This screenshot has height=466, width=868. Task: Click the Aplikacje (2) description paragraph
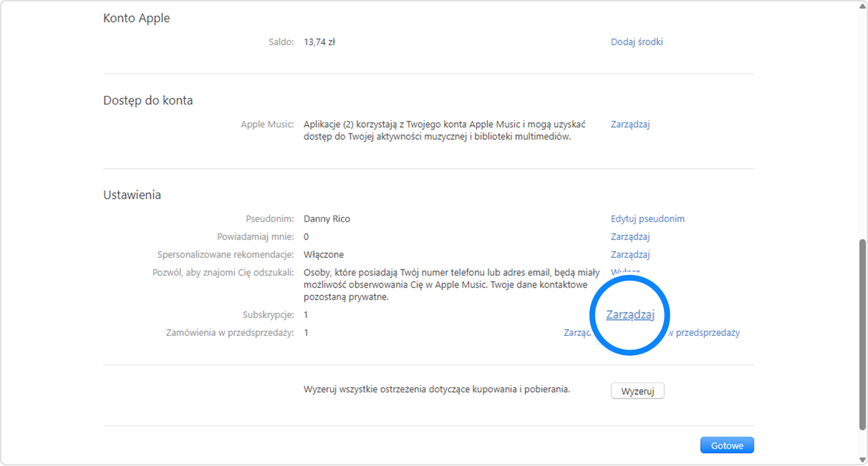445,130
